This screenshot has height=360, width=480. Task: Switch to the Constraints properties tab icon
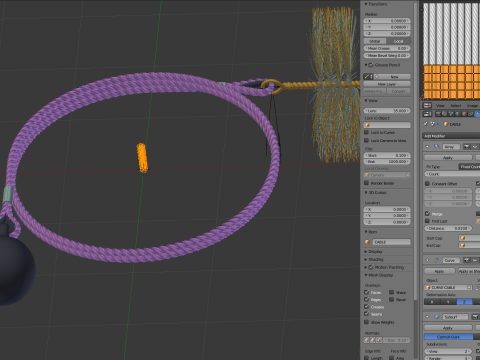coord(471,114)
